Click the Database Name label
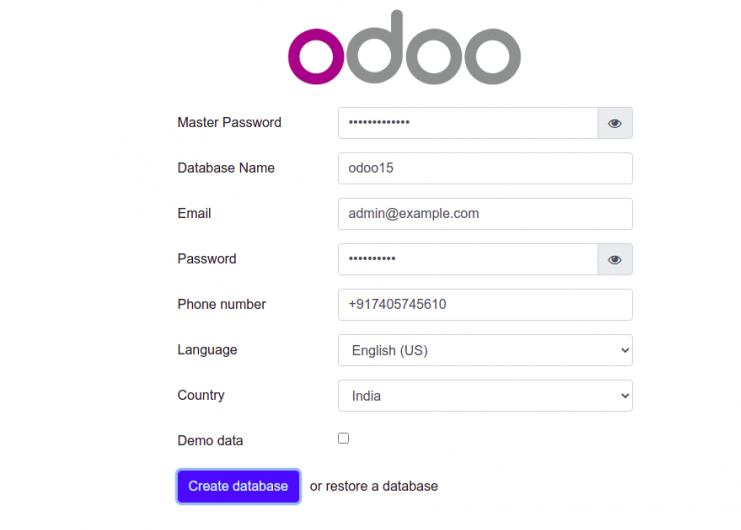This screenshot has width=741, height=530. click(x=226, y=168)
